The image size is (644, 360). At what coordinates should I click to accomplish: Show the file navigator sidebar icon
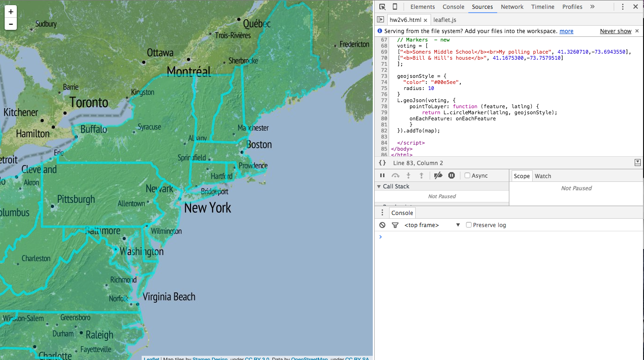381,20
